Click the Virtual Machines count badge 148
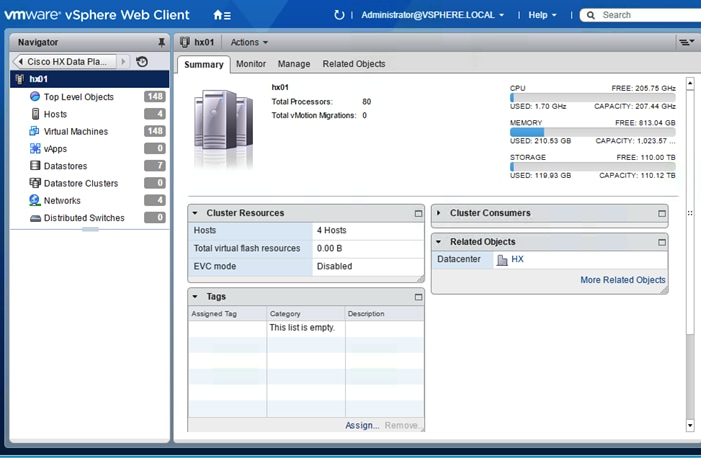Screen dimensions: 701x458 (155, 131)
